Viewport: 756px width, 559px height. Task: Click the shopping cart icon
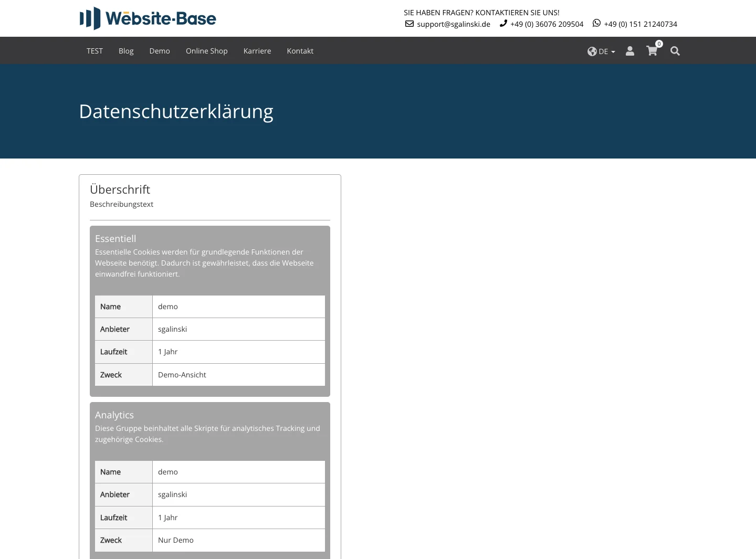pos(652,51)
